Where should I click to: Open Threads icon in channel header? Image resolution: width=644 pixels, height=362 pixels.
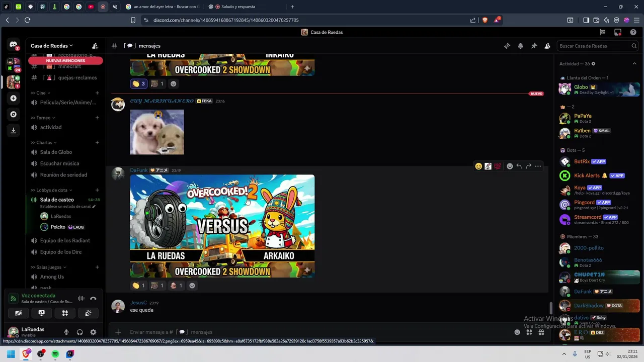[x=507, y=46]
